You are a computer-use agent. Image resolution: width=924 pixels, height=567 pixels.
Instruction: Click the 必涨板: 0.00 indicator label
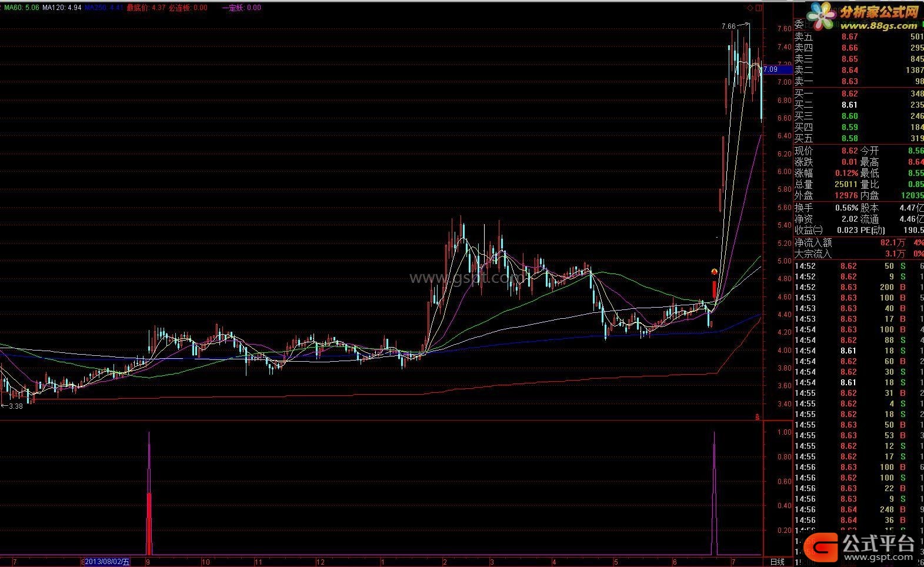point(188,8)
